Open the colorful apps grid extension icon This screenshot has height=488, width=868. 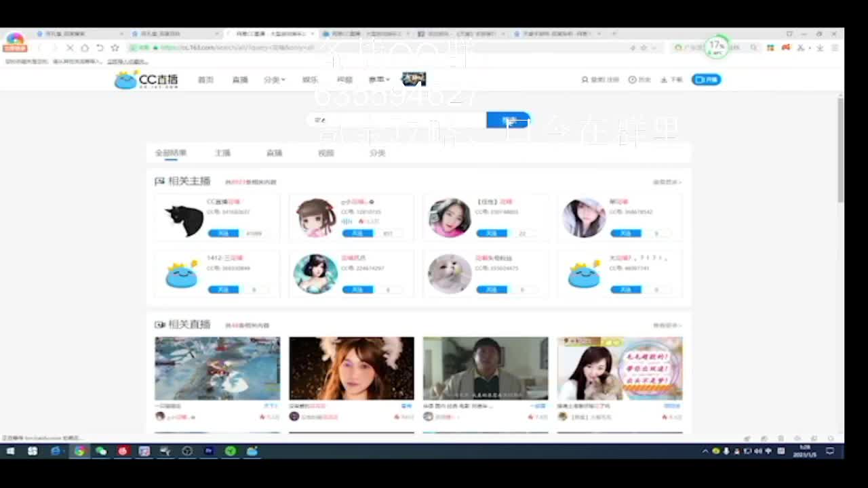click(x=770, y=48)
